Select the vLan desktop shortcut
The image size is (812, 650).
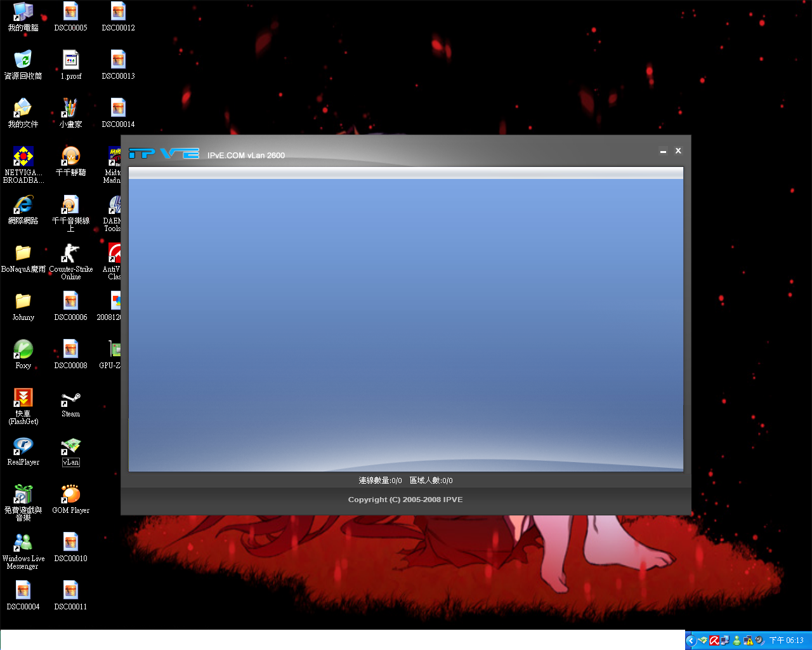[70, 451]
